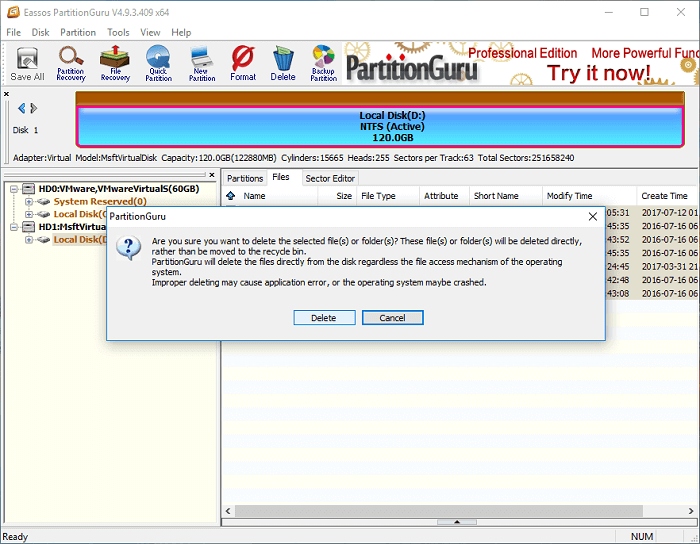Click the HD0 VMware disk icon
This screenshot has width=700, height=544.
29,189
